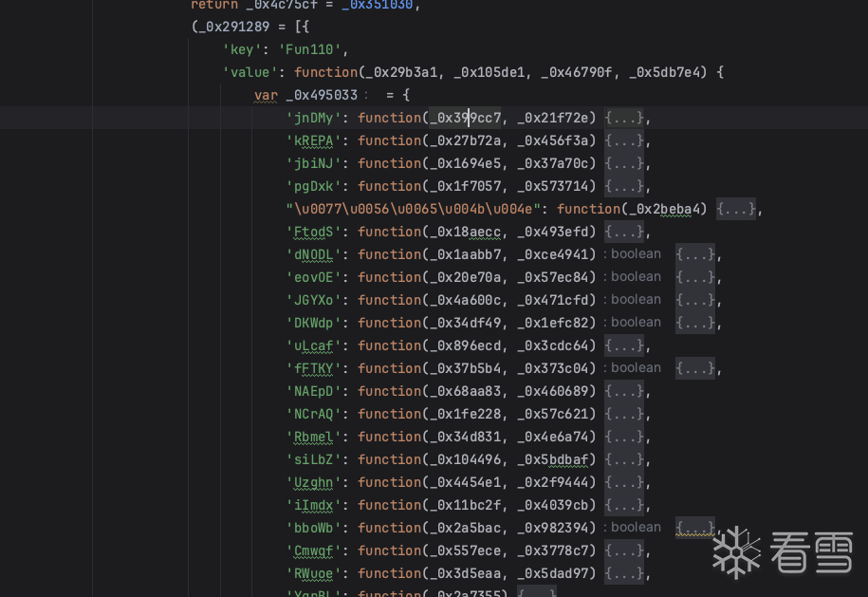Expand the collapsed 'Uzghn' function block

point(624,482)
